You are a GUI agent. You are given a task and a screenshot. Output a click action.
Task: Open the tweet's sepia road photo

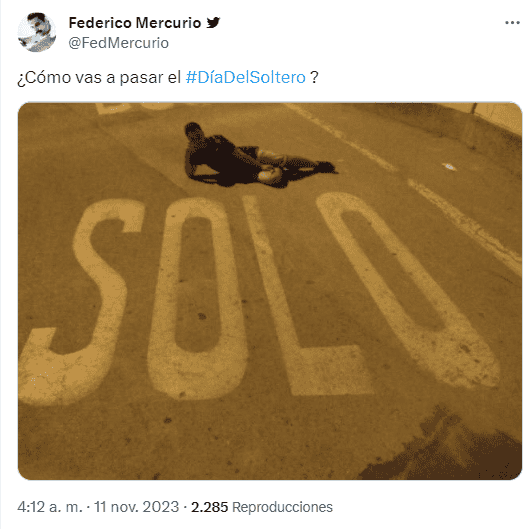(270, 291)
